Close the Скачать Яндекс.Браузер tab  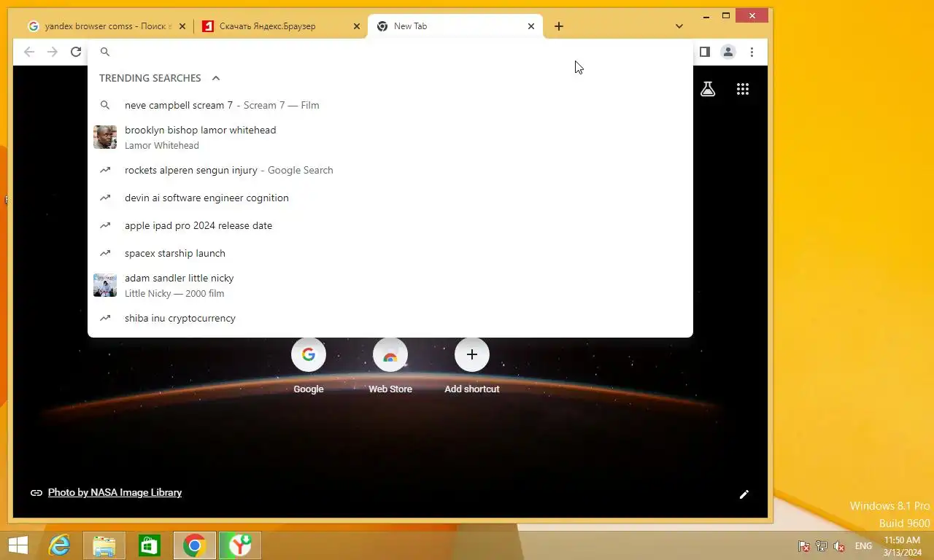click(357, 26)
